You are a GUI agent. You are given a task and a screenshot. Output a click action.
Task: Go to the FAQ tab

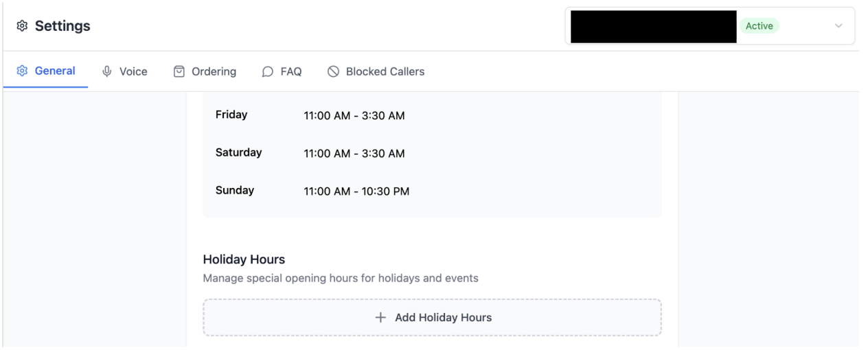tap(290, 71)
